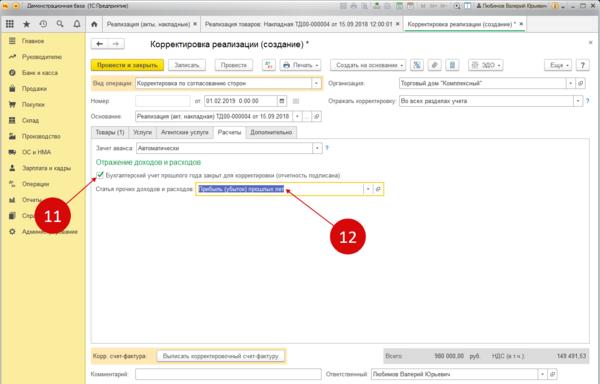Open the Ответственный user card icon
Screen dimensions: 600x384
pos(552,374)
